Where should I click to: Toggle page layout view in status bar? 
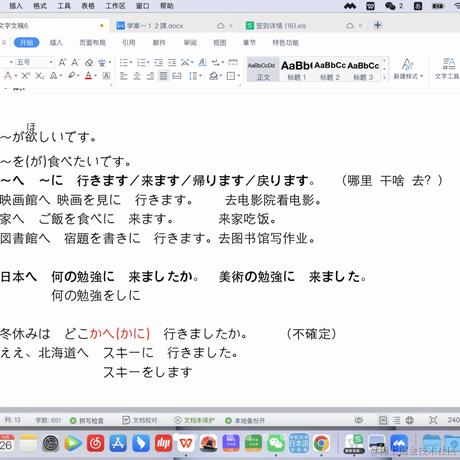click(x=383, y=420)
